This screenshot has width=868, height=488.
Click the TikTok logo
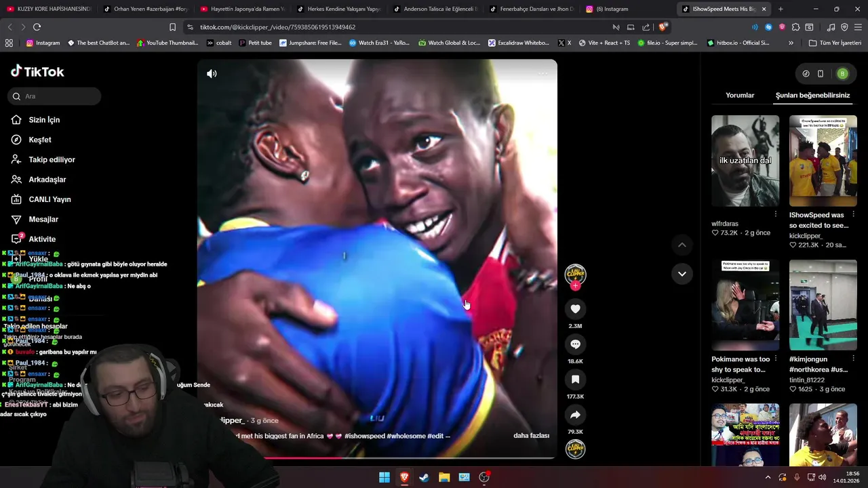coord(37,71)
